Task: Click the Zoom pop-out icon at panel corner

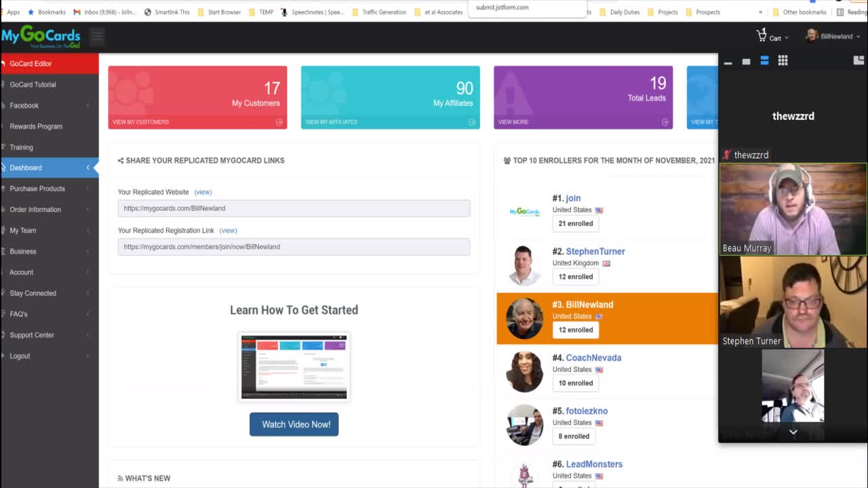Action: pos(859,61)
